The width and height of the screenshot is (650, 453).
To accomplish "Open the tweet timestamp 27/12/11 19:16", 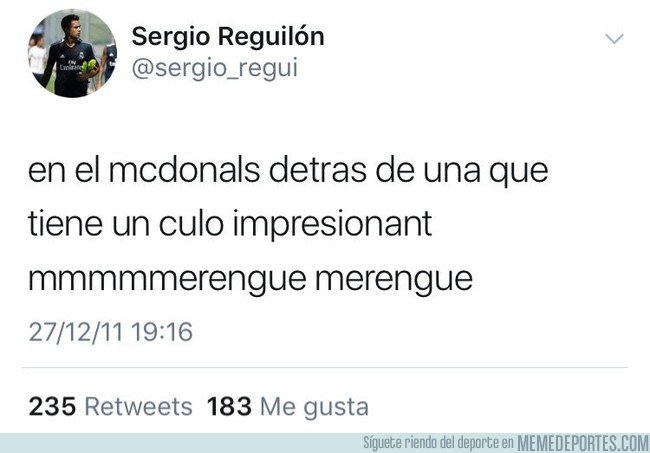I will click(111, 332).
